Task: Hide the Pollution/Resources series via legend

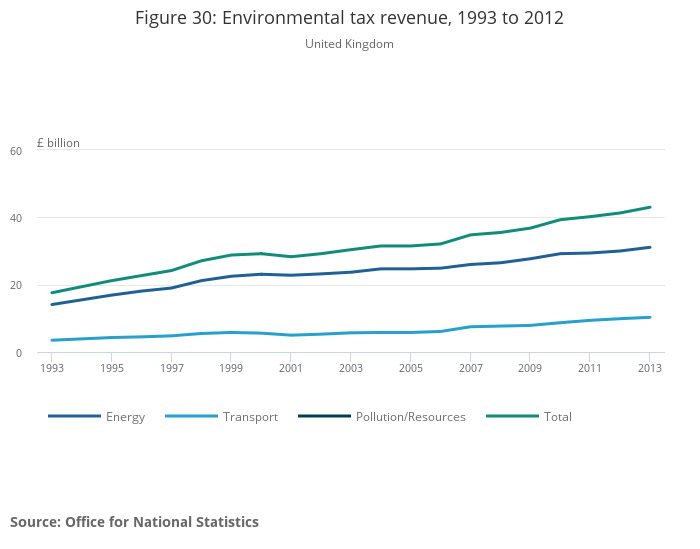Action: [x=410, y=417]
